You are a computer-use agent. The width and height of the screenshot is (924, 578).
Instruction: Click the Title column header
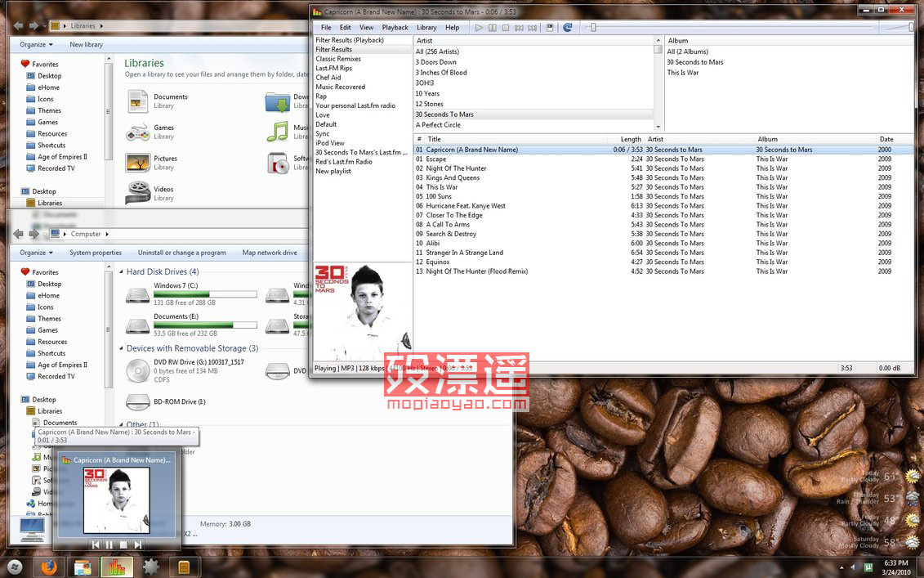pos(435,140)
